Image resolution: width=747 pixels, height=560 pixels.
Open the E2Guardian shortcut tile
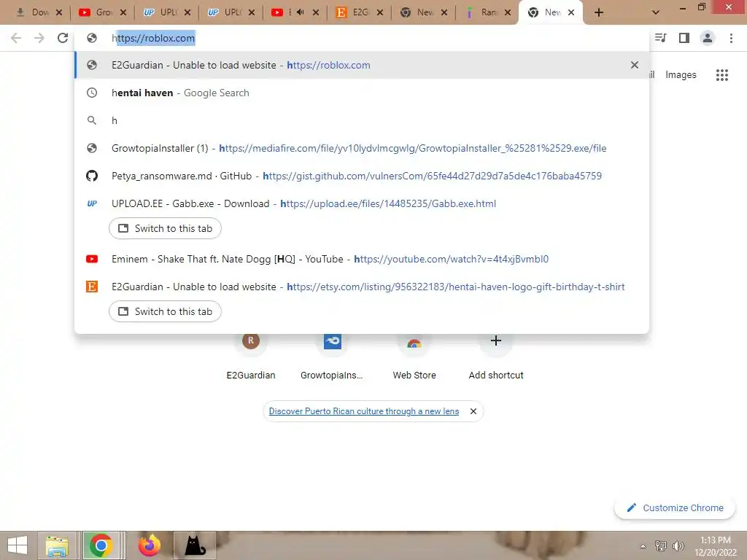pyautogui.click(x=251, y=355)
